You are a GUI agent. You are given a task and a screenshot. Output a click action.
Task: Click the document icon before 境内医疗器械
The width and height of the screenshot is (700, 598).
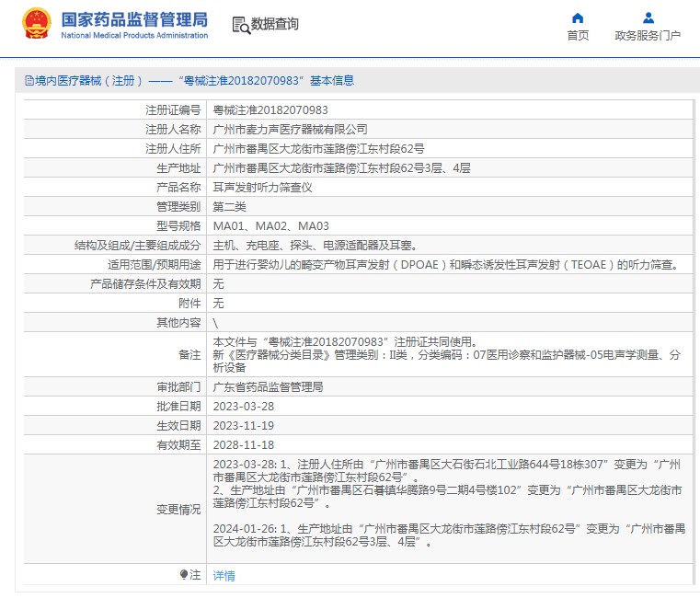(29, 81)
